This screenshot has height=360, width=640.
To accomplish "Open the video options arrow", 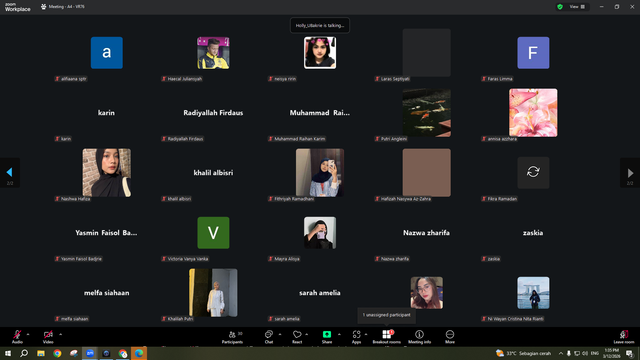I will tap(60, 334).
